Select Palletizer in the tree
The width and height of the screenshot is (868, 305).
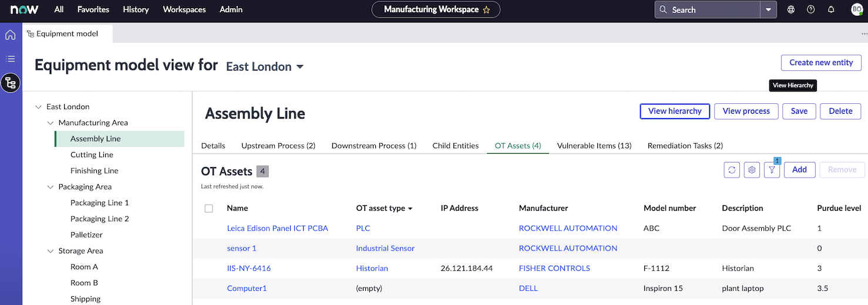[x=86, y=235]
